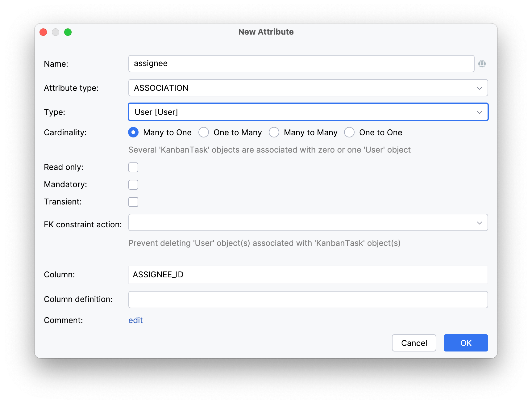The width and height of the screenshot is (532, 404).
Task: Select the One to One cardinality
Action: (349, 132)
